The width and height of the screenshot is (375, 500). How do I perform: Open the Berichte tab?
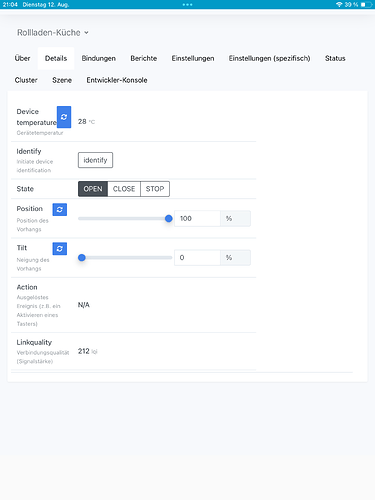point(144,58)
